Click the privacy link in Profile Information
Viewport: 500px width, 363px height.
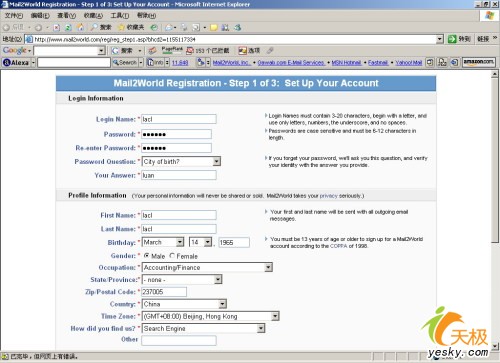(329, 196)
